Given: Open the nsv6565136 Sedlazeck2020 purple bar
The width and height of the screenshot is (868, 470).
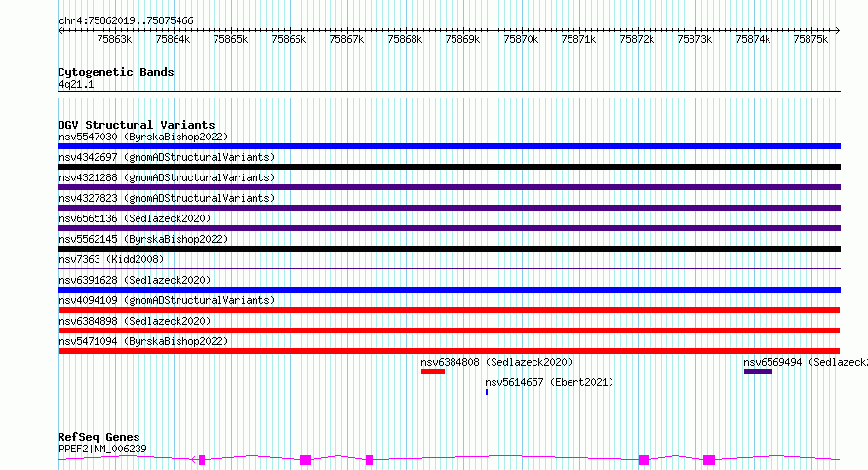Looking at the screenshot, I should 449,228.
